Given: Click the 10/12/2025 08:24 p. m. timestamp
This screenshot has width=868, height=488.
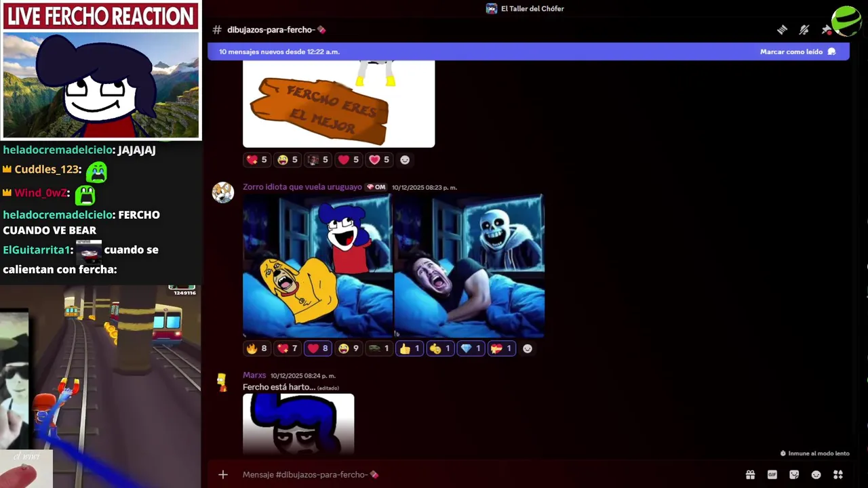Looking at the screenshot, I should pyautogui.click(x=303, y=375).
